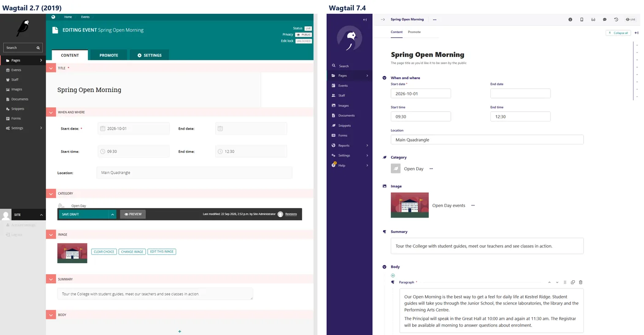644x335 pixels.
Task: Add a block with the plus icon under BODY in Wagtail 2.7
Action: pos(179,331)
